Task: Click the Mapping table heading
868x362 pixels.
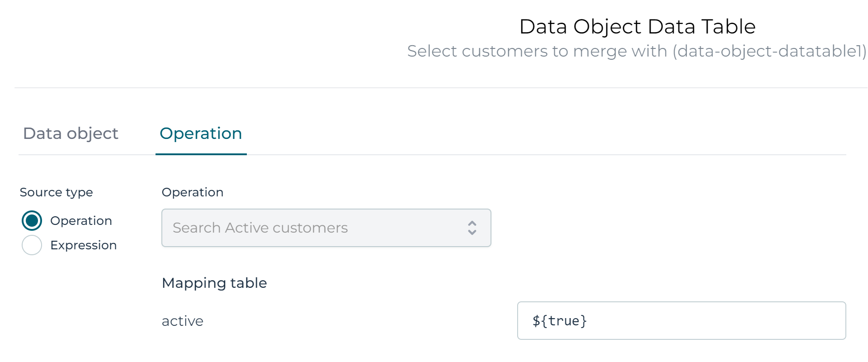Action: coord(214,283)
